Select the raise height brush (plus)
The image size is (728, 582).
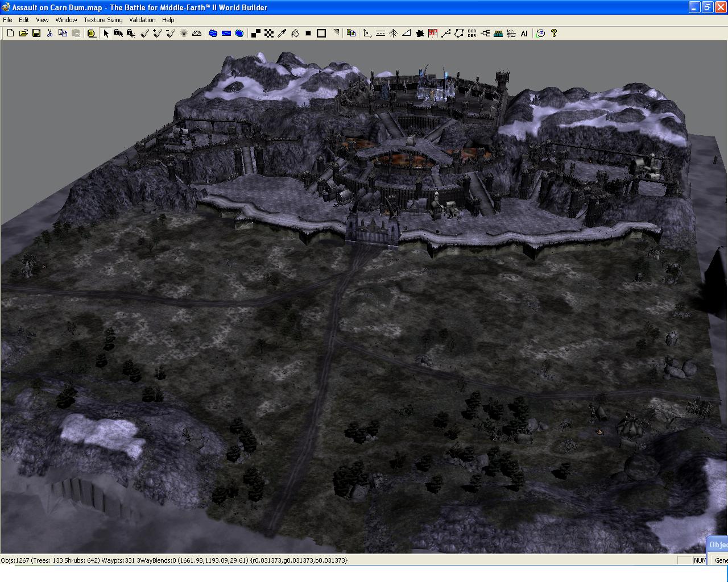point(158,34)
